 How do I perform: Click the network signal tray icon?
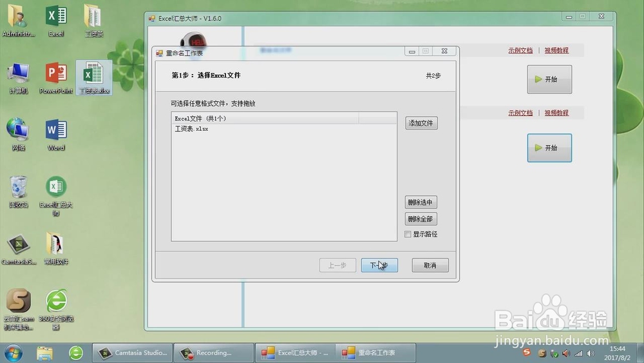pyautogui.click(x=578, y=353)
